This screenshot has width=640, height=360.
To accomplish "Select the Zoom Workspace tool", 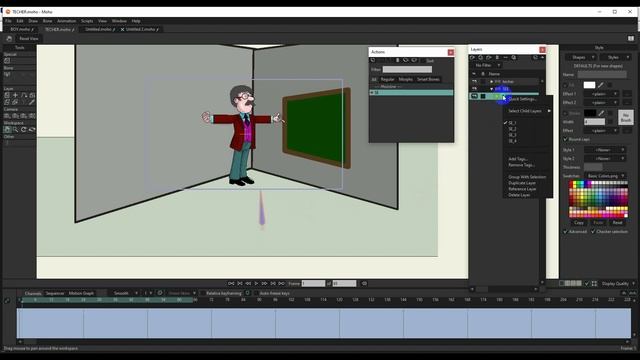I will [16, 129].
